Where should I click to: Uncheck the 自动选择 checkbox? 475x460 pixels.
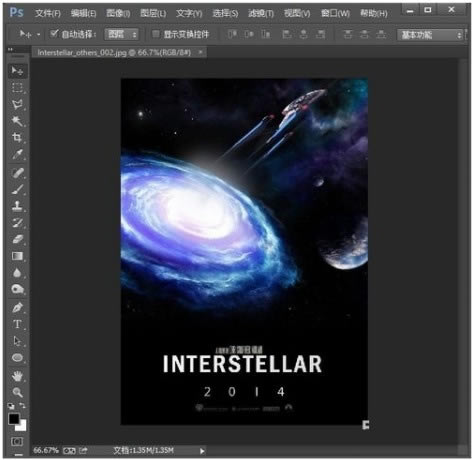(54, 33)
